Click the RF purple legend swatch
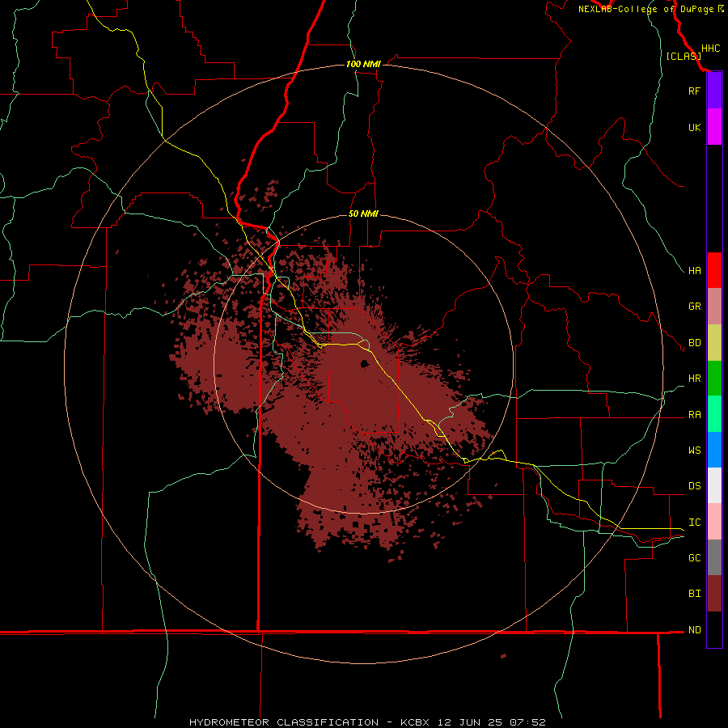This screenshot has height=728, width=728. pyautogui.click(x=714, y=91)
